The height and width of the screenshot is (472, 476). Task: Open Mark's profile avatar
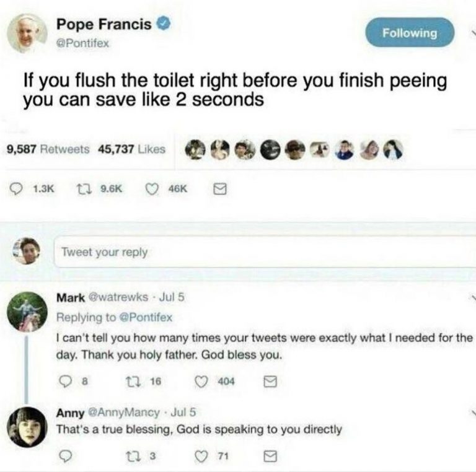(x=27, y=310)
